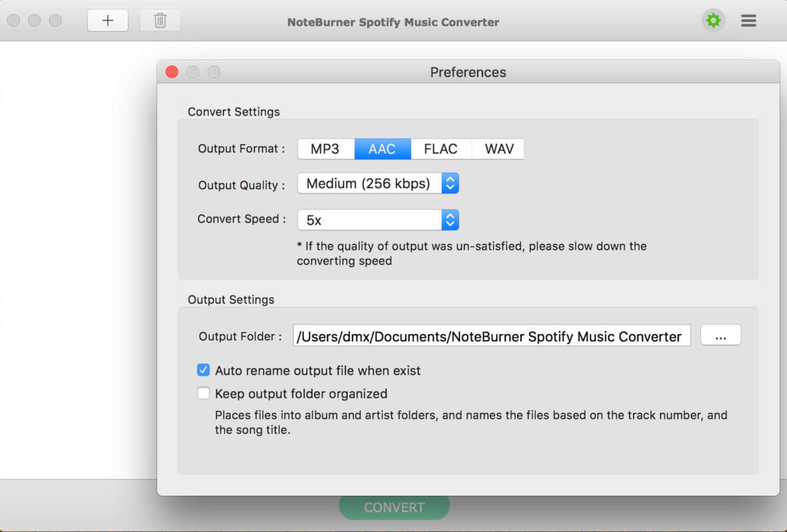
Task: Close the Preferences window with red button
Action: pos(172,72)
